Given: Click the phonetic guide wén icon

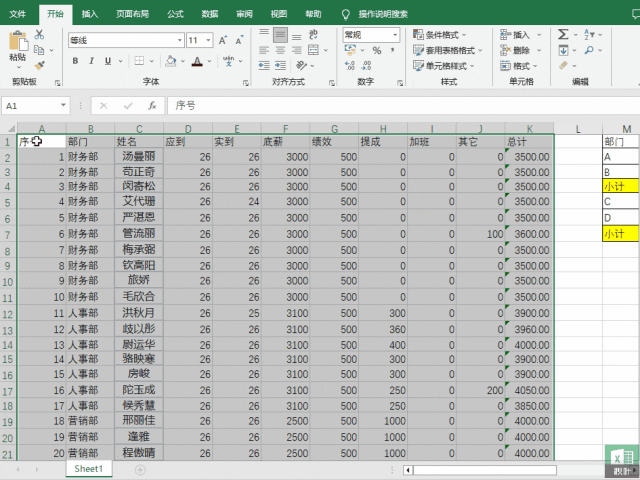Looking at the screenshot, I should [229, 61].
